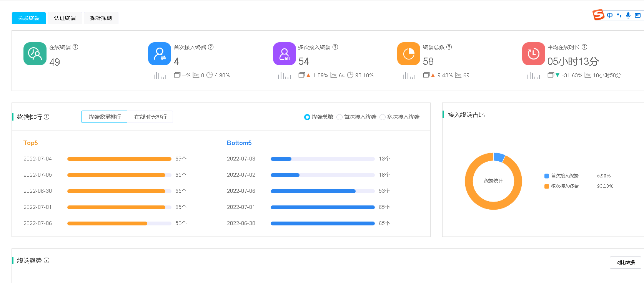Switch ranking to 在线时长排行

tap(150, 117)
